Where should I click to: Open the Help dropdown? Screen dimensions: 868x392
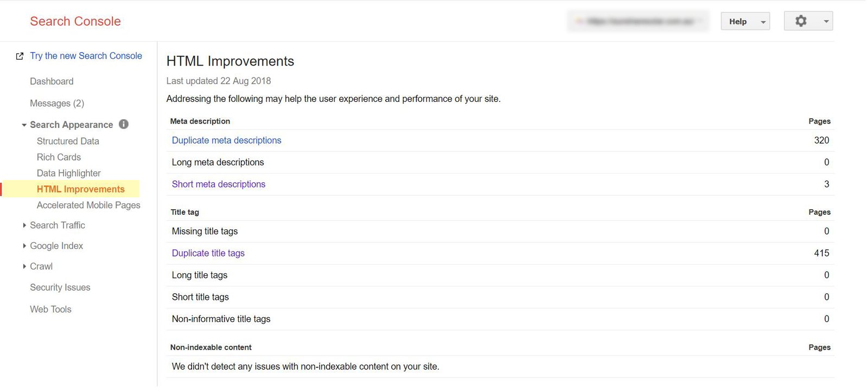745,21
